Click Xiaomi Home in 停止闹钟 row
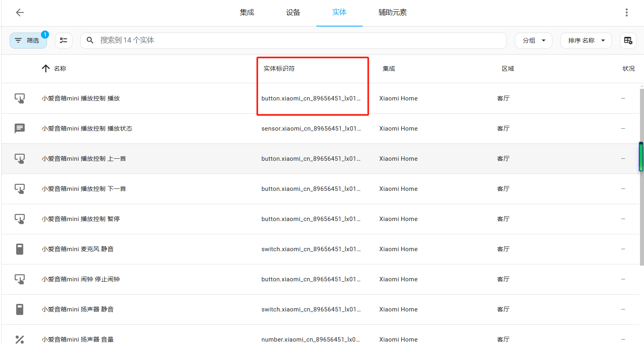The height and width of the screenshot is (344, 644). [x=398, y=279]
